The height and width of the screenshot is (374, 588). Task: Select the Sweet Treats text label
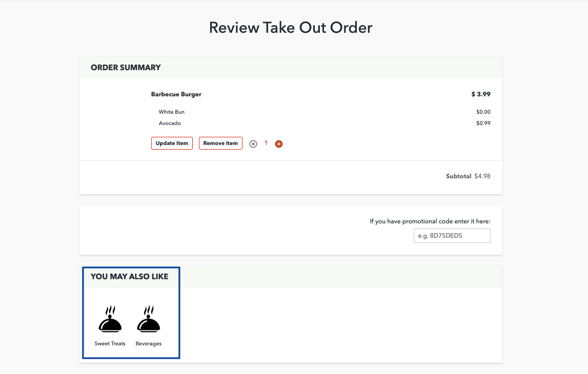coord(110,343)
